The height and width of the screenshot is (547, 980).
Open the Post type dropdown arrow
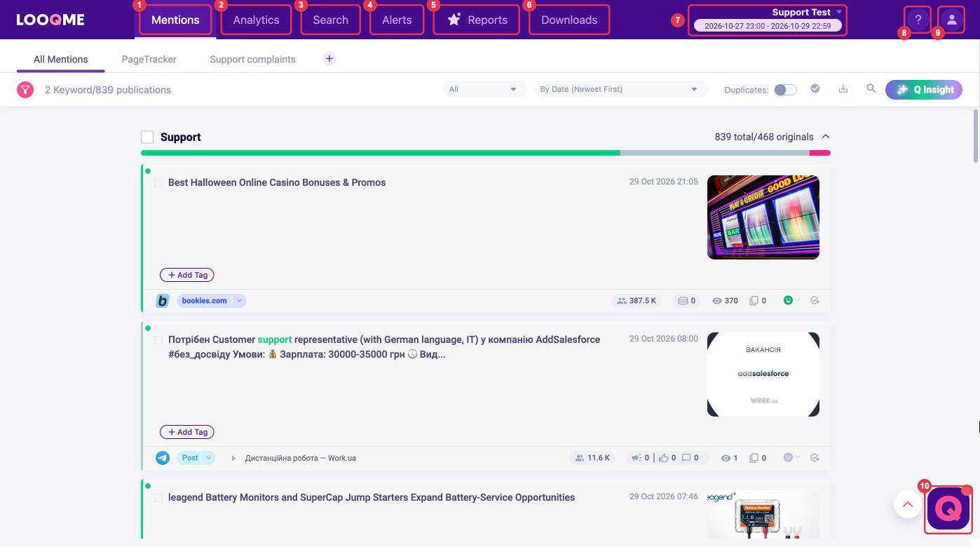tap(208, 458)
